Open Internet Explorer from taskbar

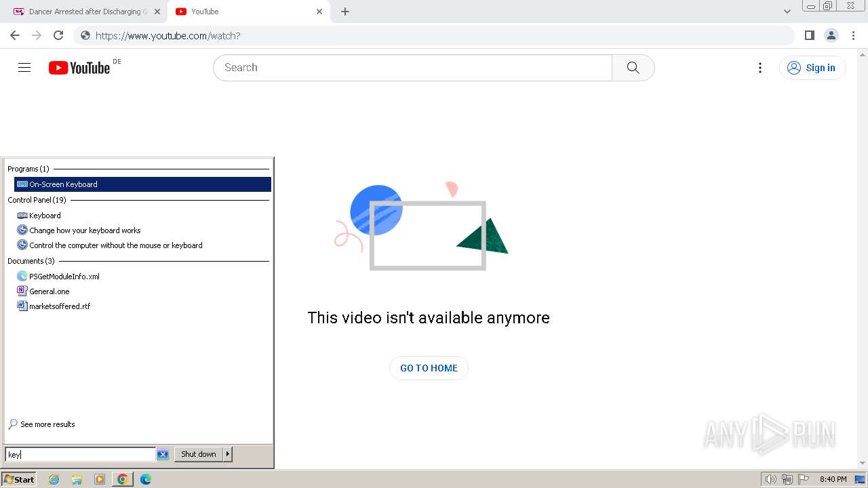54,479
